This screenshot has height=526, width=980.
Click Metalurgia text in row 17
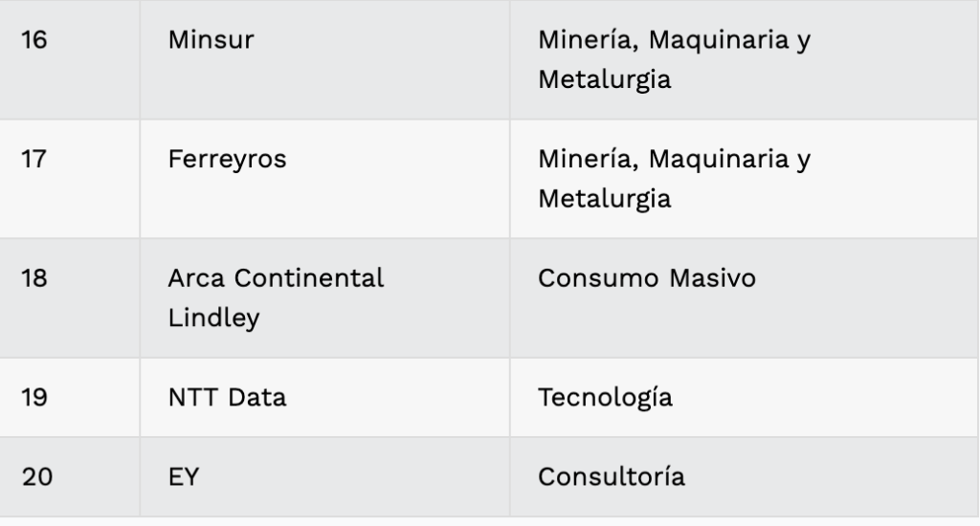pyautogui.click(x=605, y=199)
